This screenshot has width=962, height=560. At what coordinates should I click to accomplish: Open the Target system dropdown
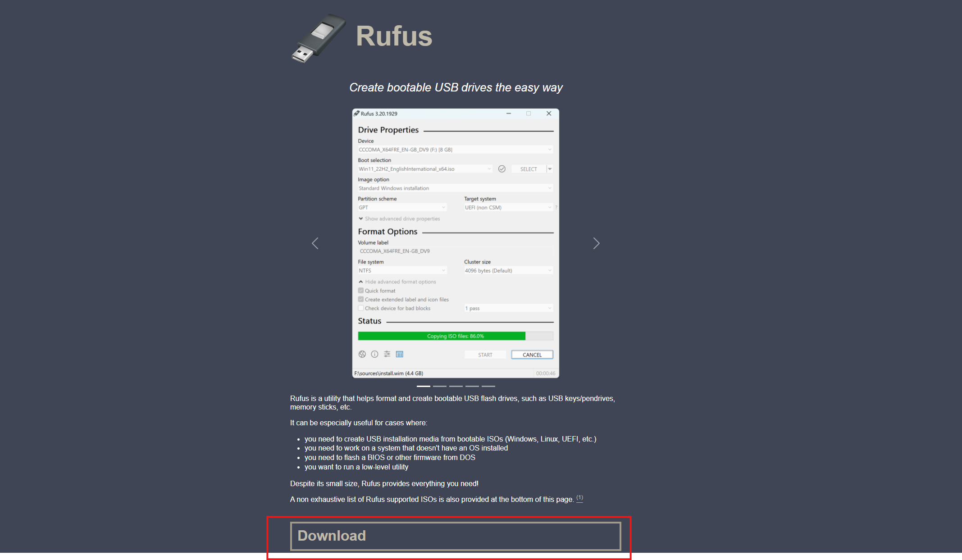pyautogui.click(x=508, y=208)
